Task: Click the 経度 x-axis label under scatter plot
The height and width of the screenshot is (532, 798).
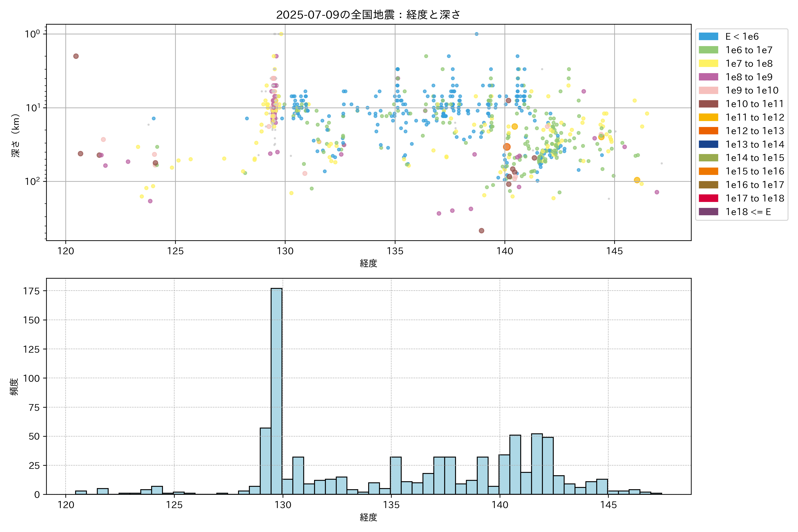Action: point(368,263)
